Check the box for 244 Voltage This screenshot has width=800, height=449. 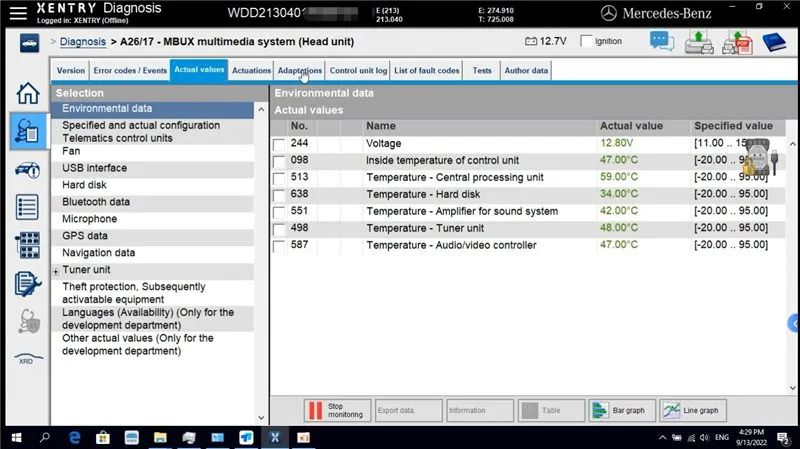click(x=279, y=144)
